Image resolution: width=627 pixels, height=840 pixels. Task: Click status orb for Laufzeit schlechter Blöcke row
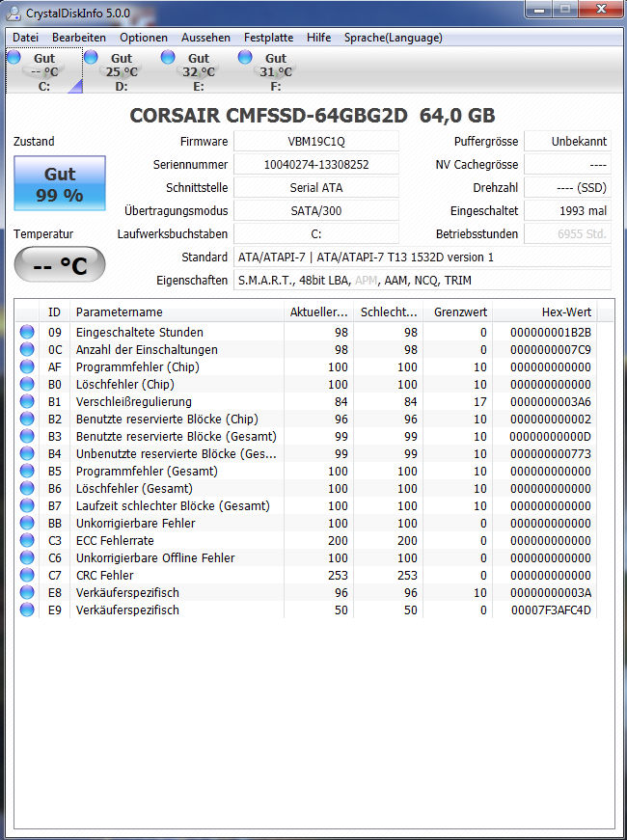27,505
